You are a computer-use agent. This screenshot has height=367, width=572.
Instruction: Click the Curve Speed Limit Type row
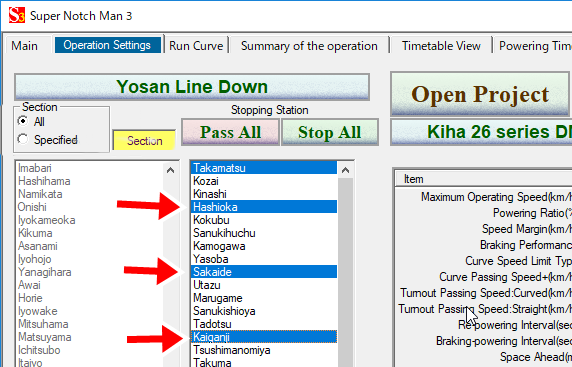tap(484, 261)
